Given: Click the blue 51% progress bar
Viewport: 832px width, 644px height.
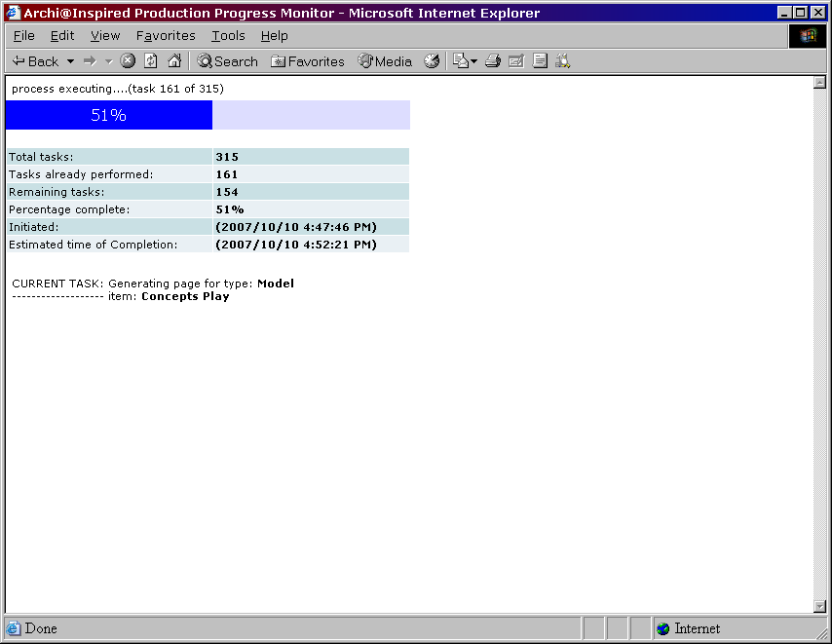Looking at the screenshot, I should coord(109,115).
